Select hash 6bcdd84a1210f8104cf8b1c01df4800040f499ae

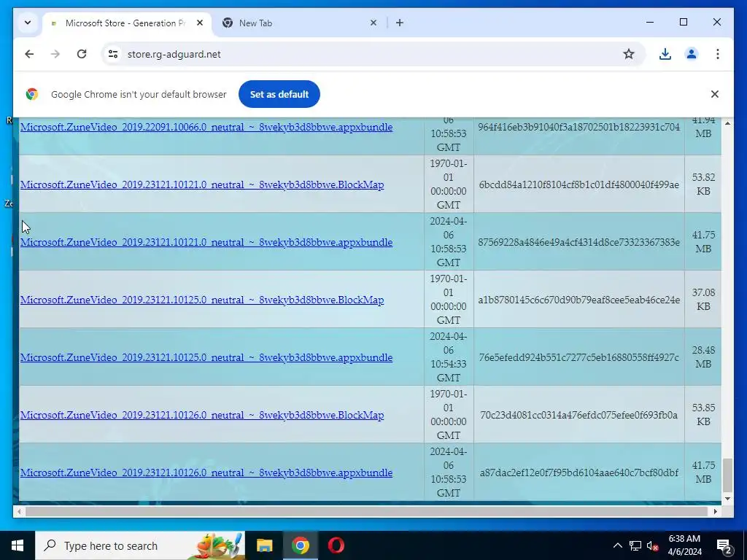pos(578,184)
